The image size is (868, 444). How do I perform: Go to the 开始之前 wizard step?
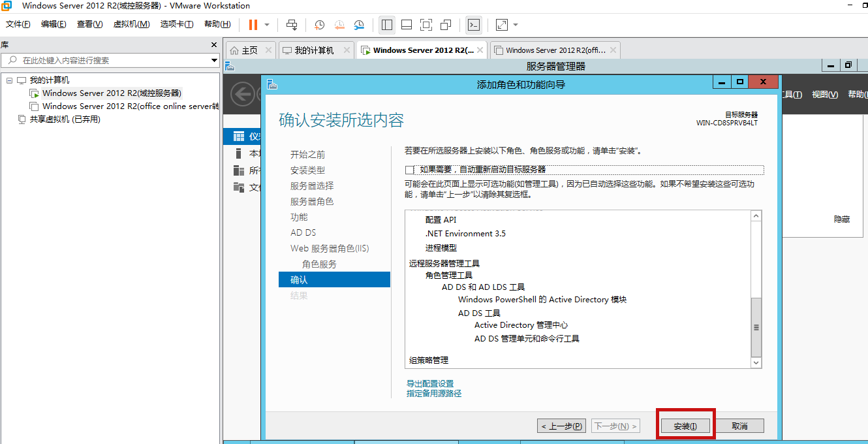coord(307,155)
